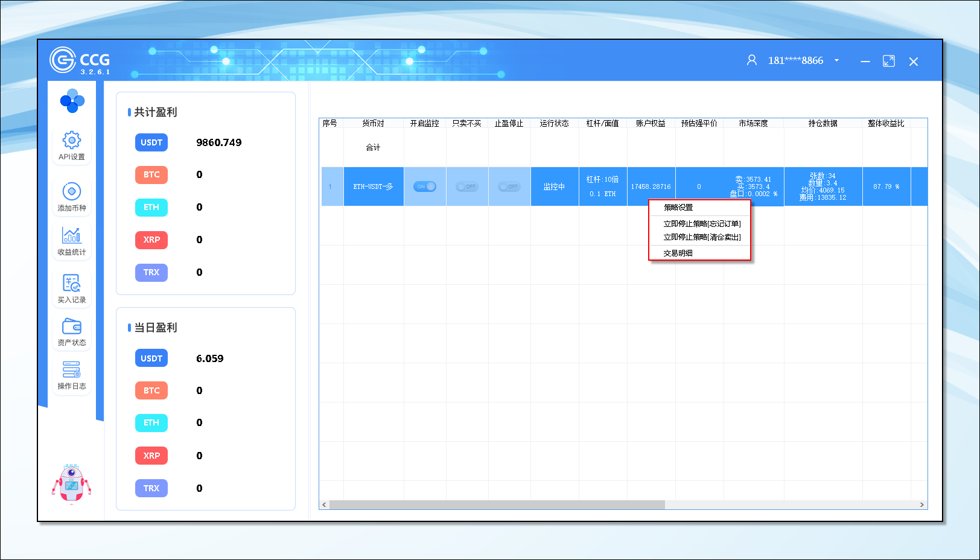Select 立即停止策略[清仓卖出] menu option
The height and width of the screenshot is (560, 980).
(x=702, y=237)
